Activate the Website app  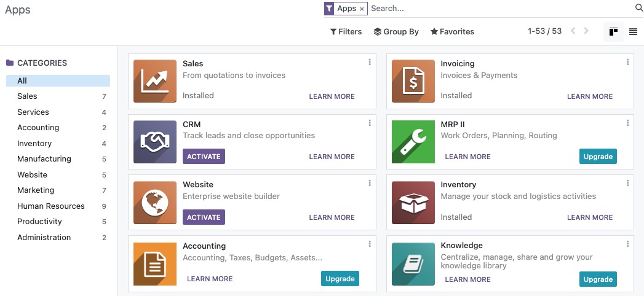(x=204, y=217)
